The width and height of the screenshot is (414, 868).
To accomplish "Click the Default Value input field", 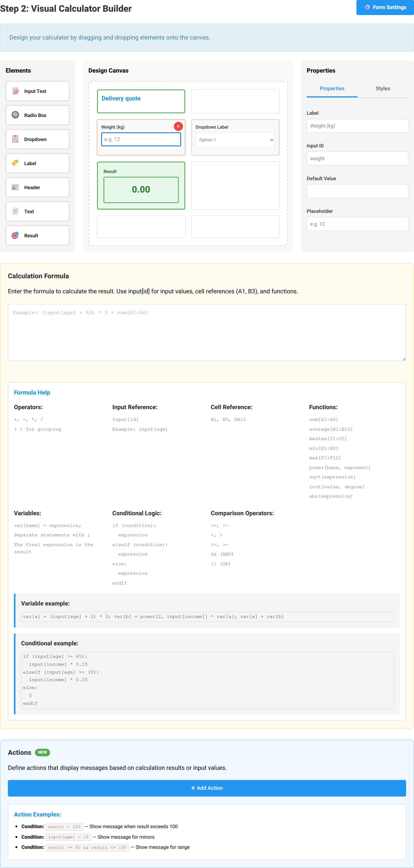I will coord(357,191).
